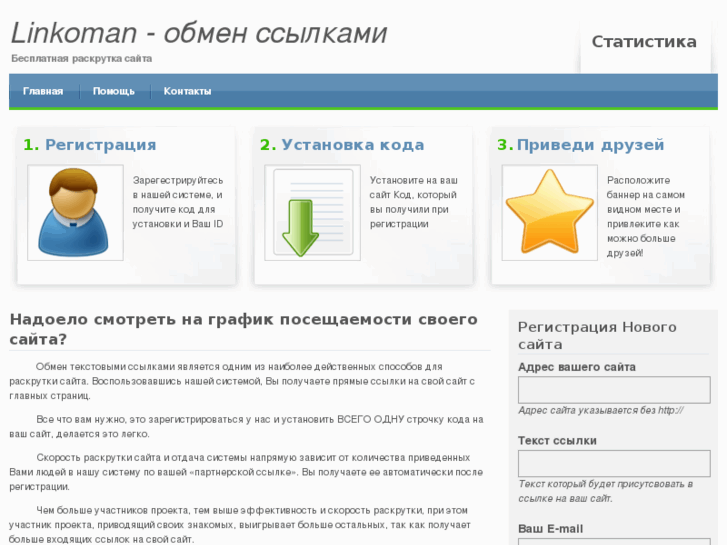Click paragraph starting 'Скорость раскрутки сайта'

tap(246, 472)
